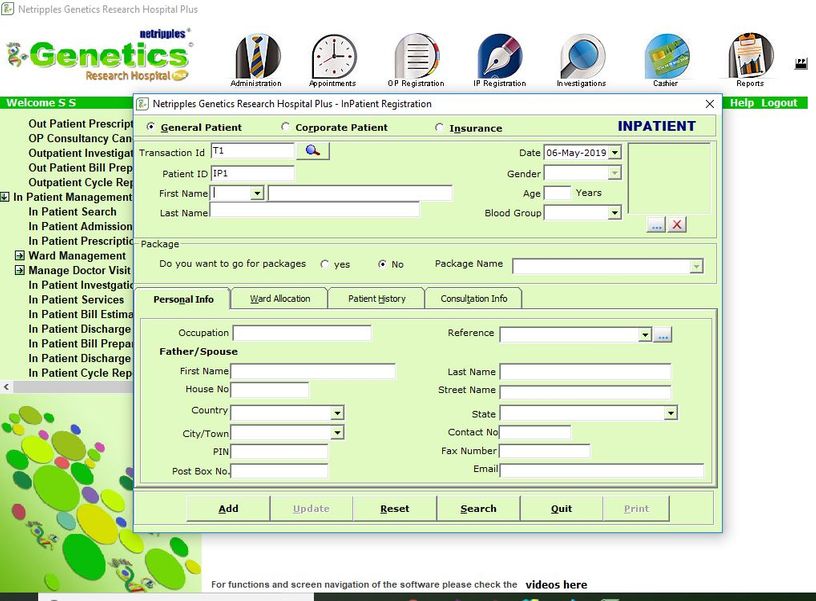Open the Country dropdown

(337, 413)
